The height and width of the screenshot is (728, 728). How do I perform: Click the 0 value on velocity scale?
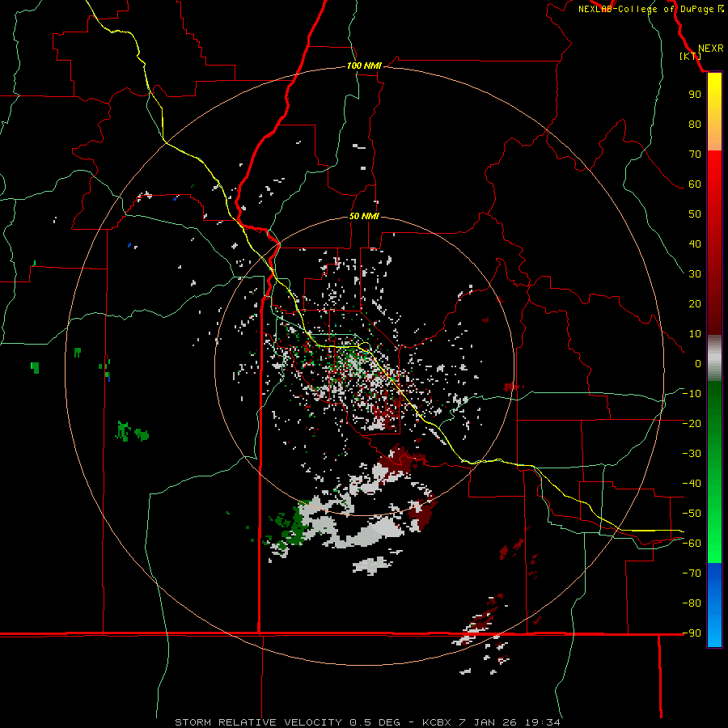pyautogui.click(x=698, y=363)
